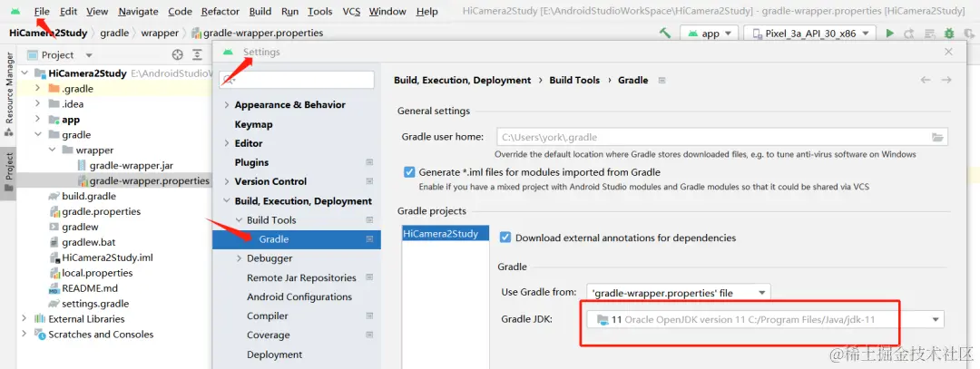Click the Select Opened File target icon
The height and width of the screenshot is (369, 980).
point(178,55)
